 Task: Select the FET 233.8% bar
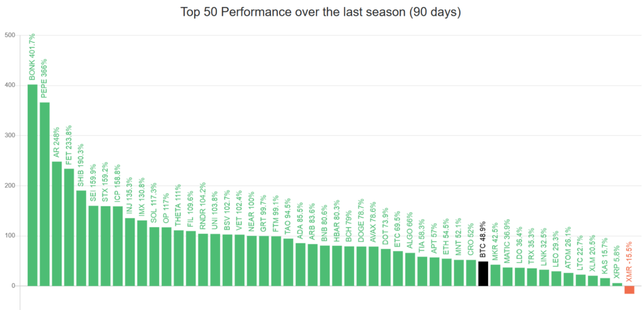coord(69,227)
